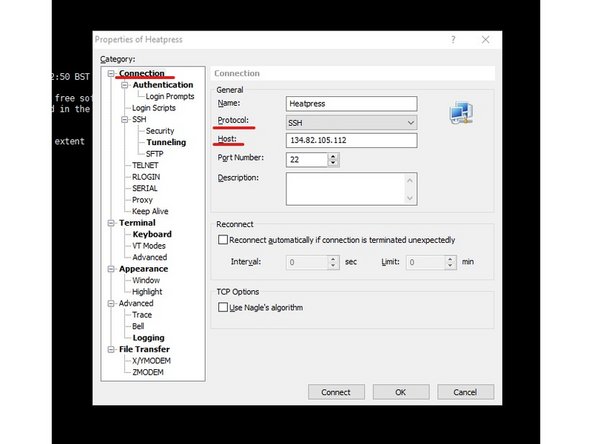Collapse the SSH tree node
Image resolution: width=592 pixels, height=444 pixels.
tap(124, 119)
